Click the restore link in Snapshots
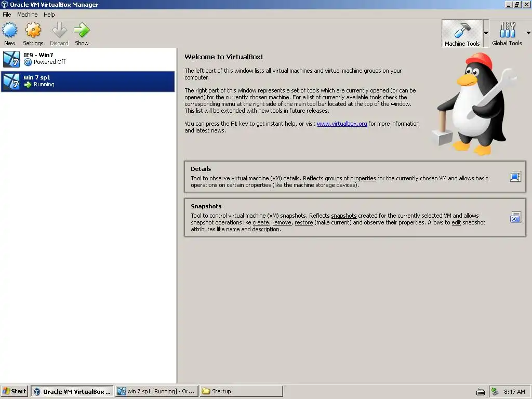Screen dimensions: 532x399 click(303, 222)
